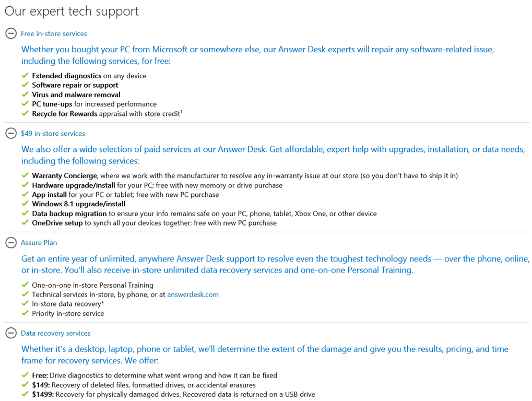532x401 pixels.
Task: Collapse Data recovery services using its minus icon
Action: pos(11,333)
